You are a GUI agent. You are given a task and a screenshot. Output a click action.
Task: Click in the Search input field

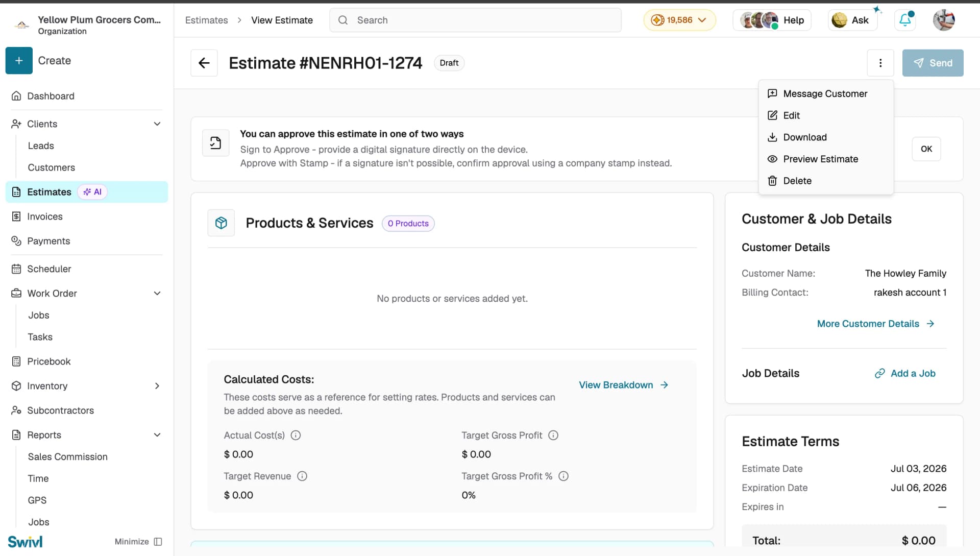pyautogui.click(x=475, y=20)
